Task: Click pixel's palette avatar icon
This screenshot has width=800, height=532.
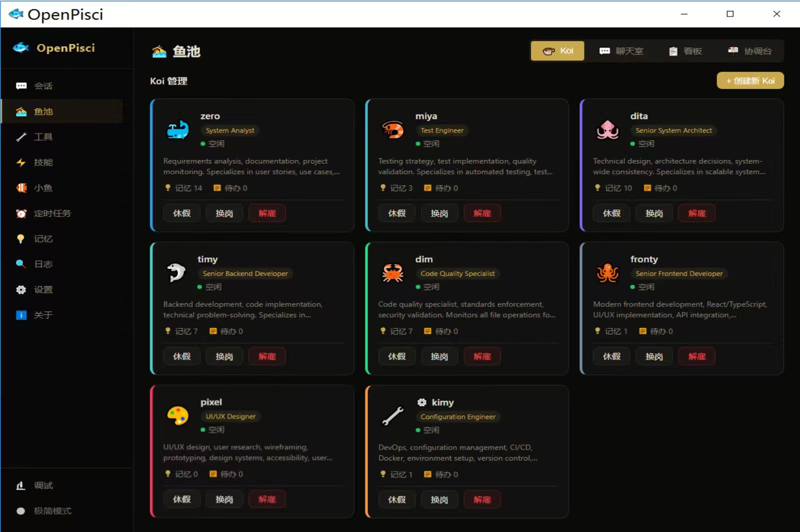Action: click(177, 416)
